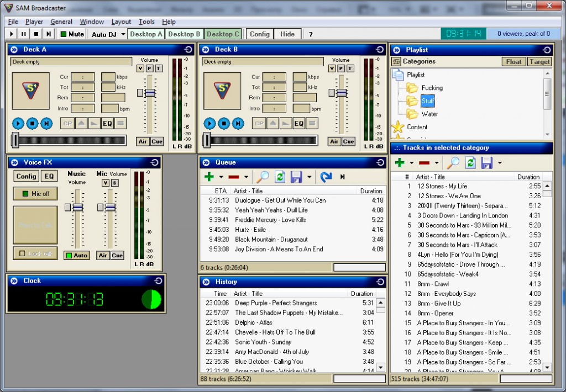The height and width of the screenshot is (392, 566).
Task: Select the Water category folder
Action: coord(429,114)
